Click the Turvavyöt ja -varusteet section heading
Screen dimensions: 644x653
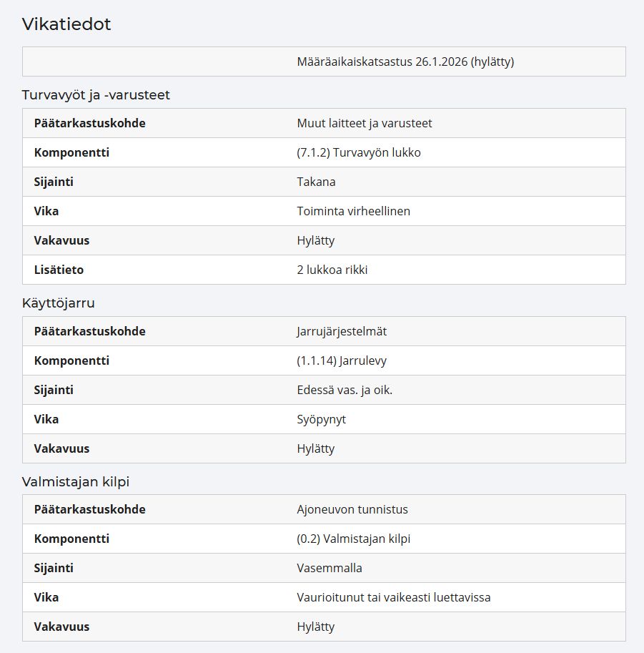point(96,95)
